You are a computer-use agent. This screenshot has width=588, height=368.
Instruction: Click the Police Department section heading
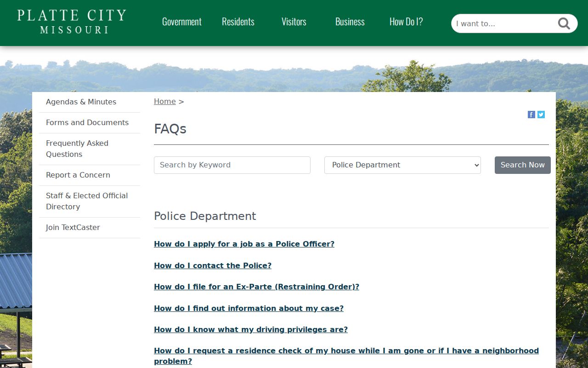[205, 216]
